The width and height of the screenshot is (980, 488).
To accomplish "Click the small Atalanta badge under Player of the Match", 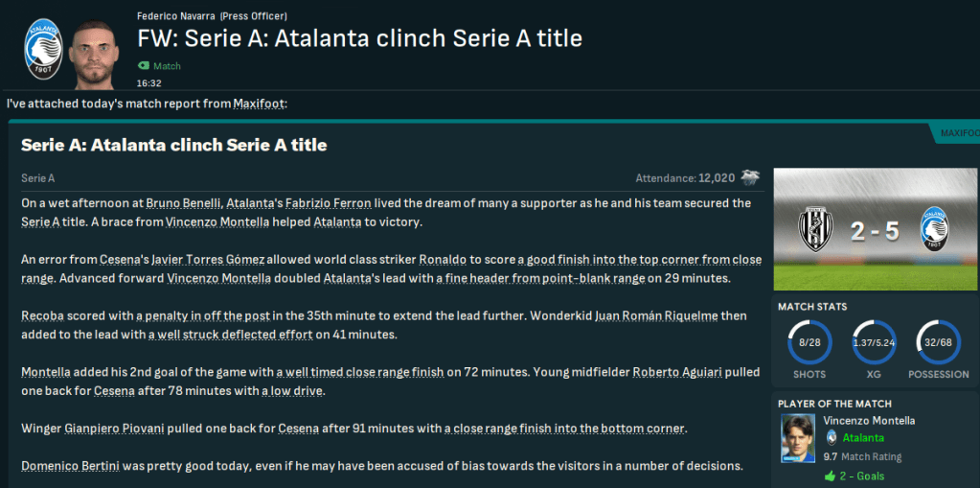I will pyautogui.click(x=831, y=437).
